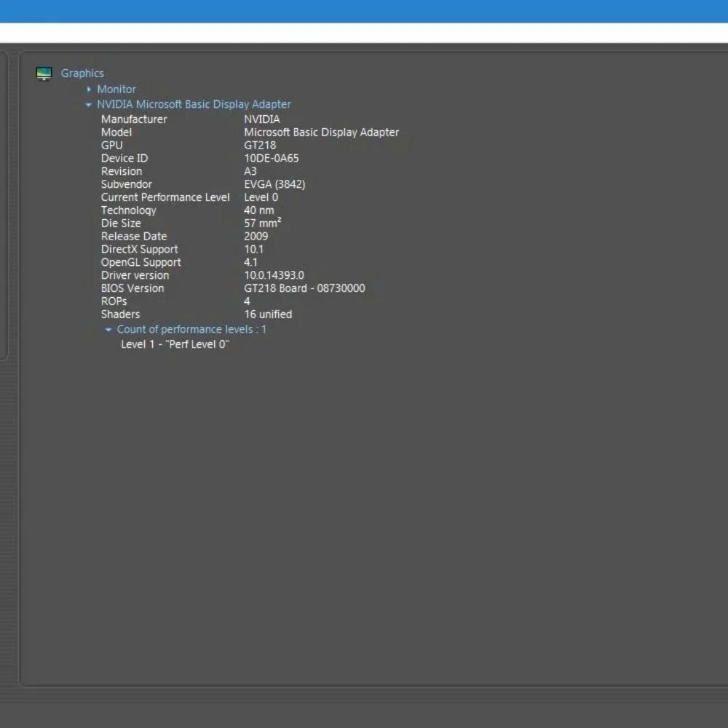The image size is (728, 728).
Task: Click the Release Date label
Action: pyautogui.click(x=134, y=237)
